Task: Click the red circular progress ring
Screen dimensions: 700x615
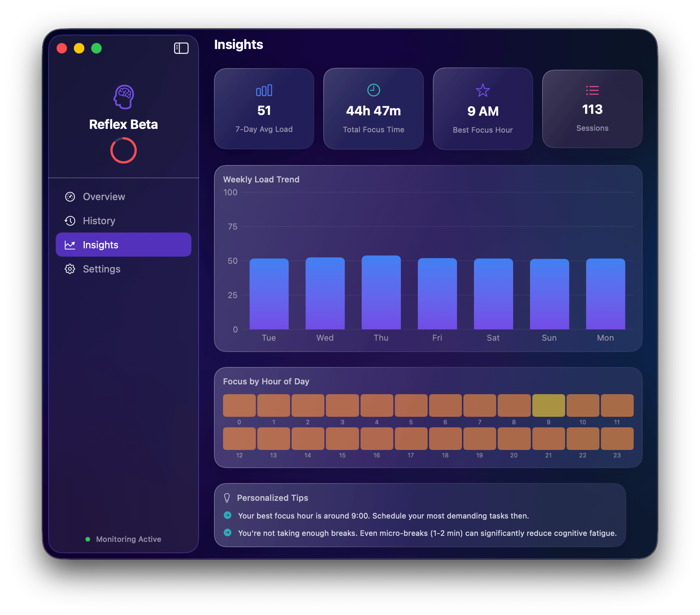Action: point(123,150)
